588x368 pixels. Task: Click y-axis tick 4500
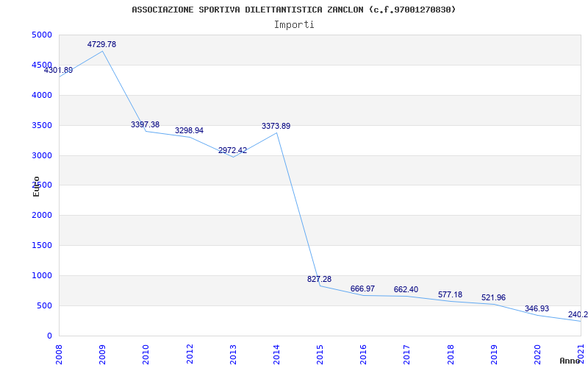(42, 65)
